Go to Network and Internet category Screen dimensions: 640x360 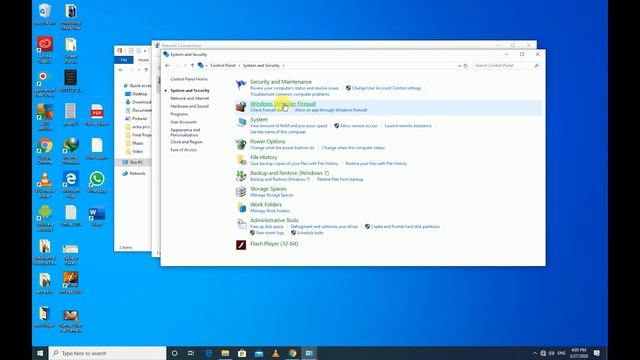tap(190, 98)
